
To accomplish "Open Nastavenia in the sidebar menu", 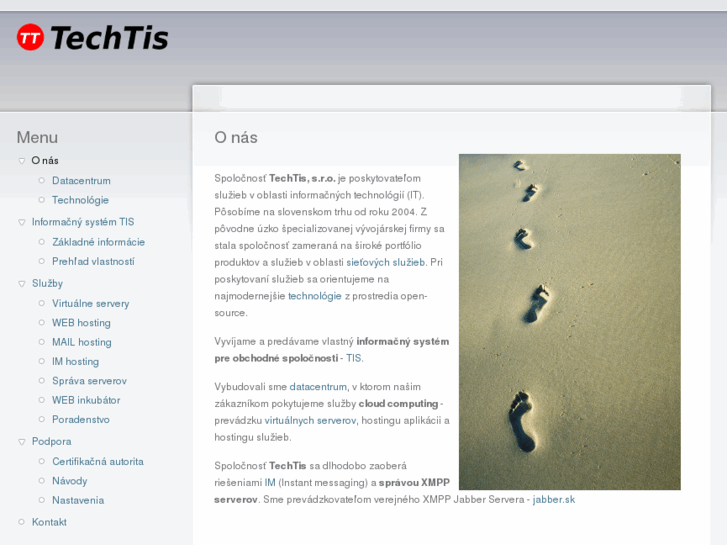I will (78, 500).
